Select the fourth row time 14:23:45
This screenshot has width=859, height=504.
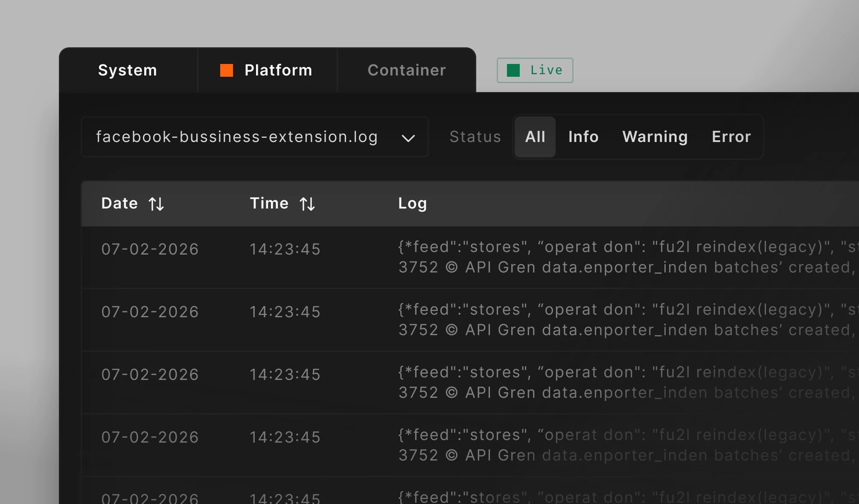(x=285, y=437)
